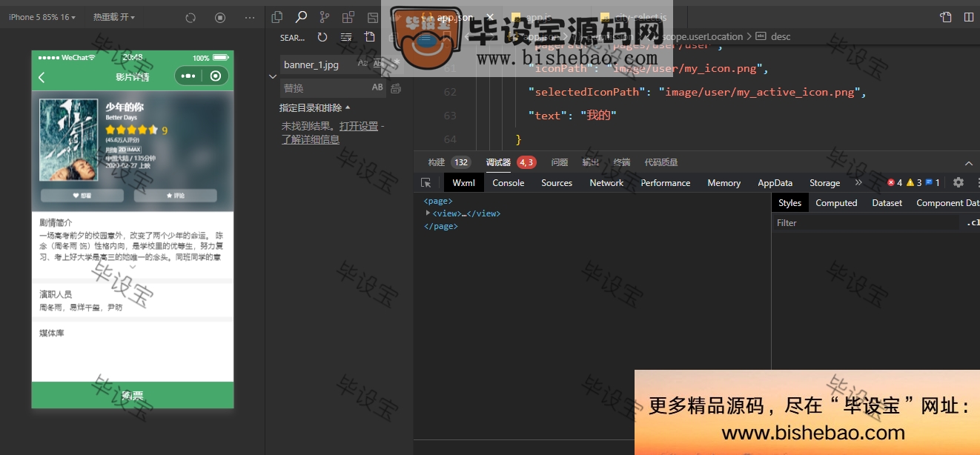
Task: Click Replace All icon beside replace field
Action: tap(396, 88)
